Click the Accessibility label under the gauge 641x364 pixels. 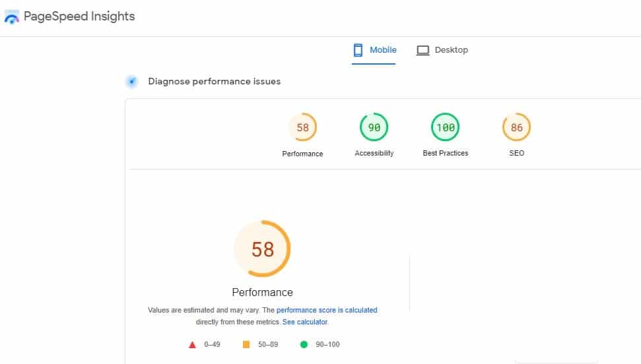pyautogui.click(x=374, y=153)
